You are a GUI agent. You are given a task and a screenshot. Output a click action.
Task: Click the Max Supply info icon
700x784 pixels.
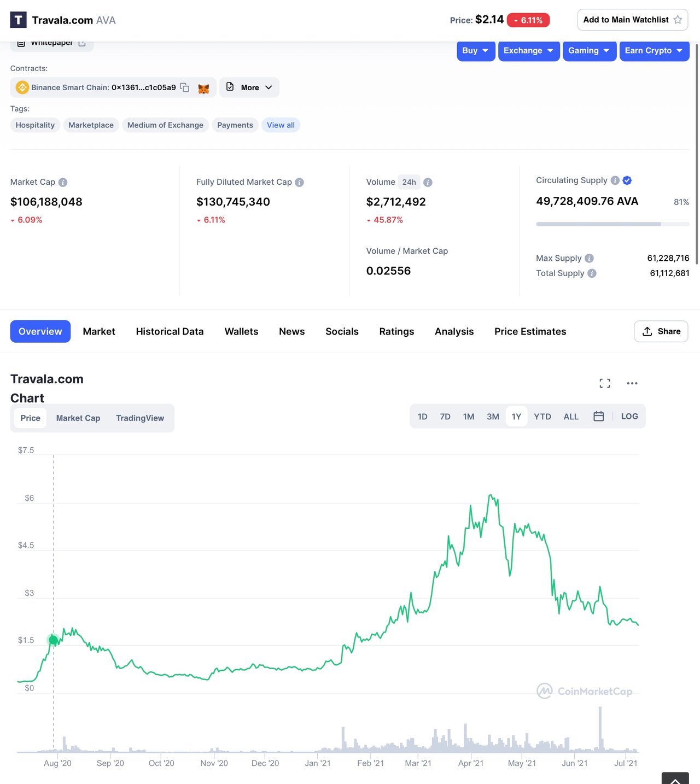(x=589, y=258)
